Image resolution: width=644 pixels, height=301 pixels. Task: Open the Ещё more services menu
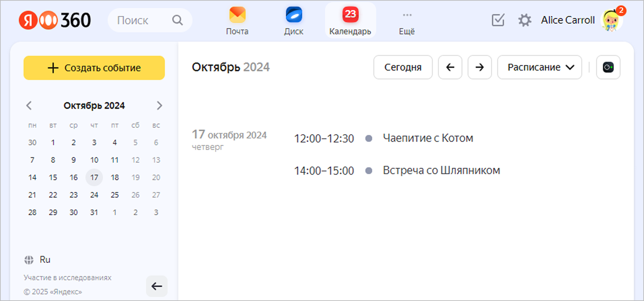[407, 21]
